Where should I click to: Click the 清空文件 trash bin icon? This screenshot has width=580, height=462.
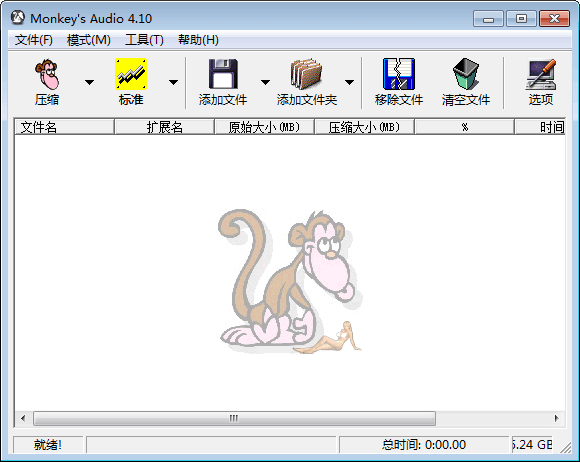[x=466, y=74]
